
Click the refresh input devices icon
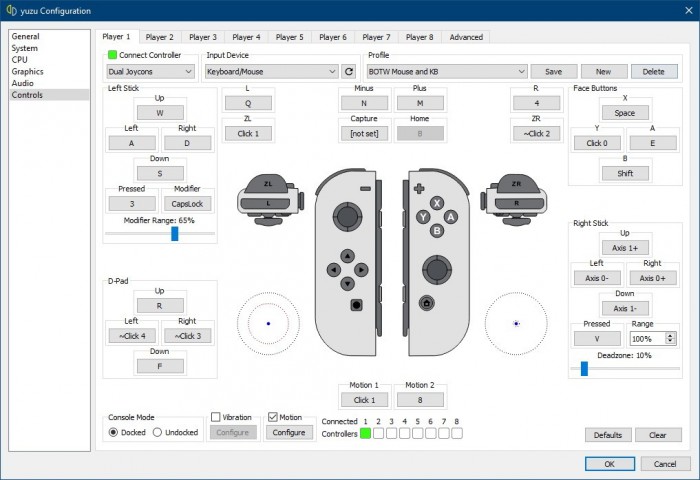(x=349, y=72)
